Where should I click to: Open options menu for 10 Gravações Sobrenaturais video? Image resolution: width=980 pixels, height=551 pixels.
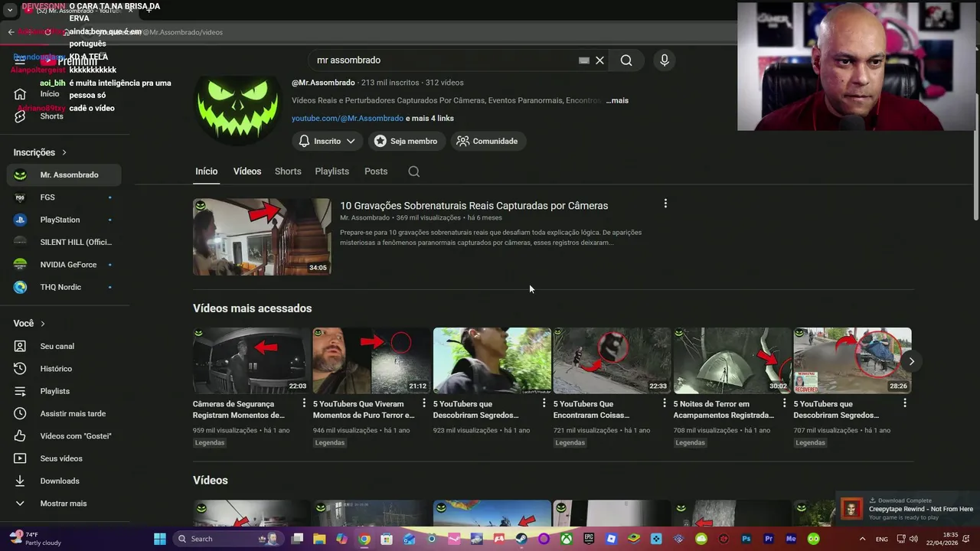pyautogui.click(x=665, y=204)
